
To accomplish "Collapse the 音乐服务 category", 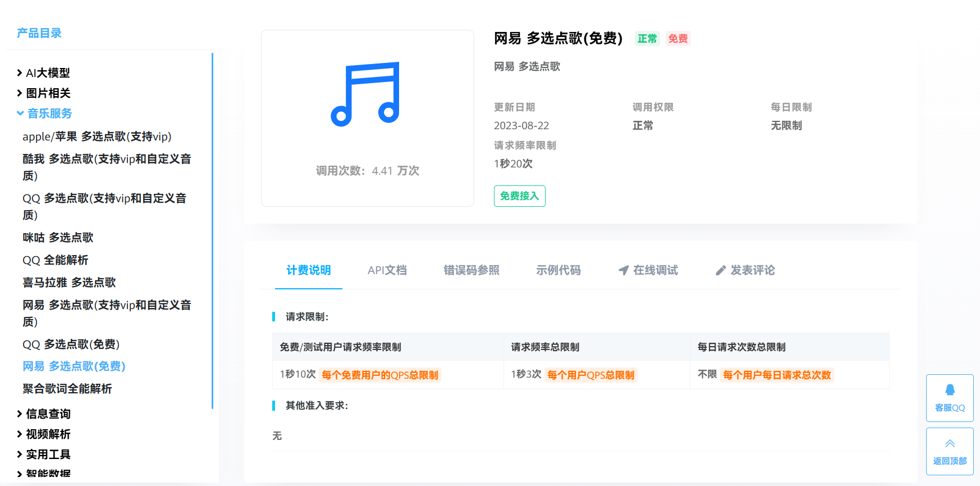I will (x=44, y=113).
